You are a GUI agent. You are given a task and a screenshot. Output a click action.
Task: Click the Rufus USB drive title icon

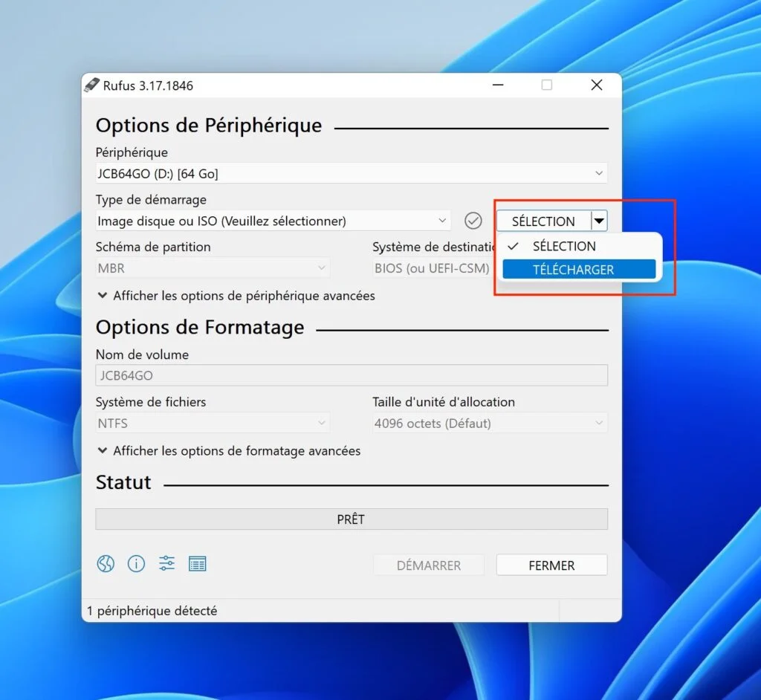(x=91, y=85)
